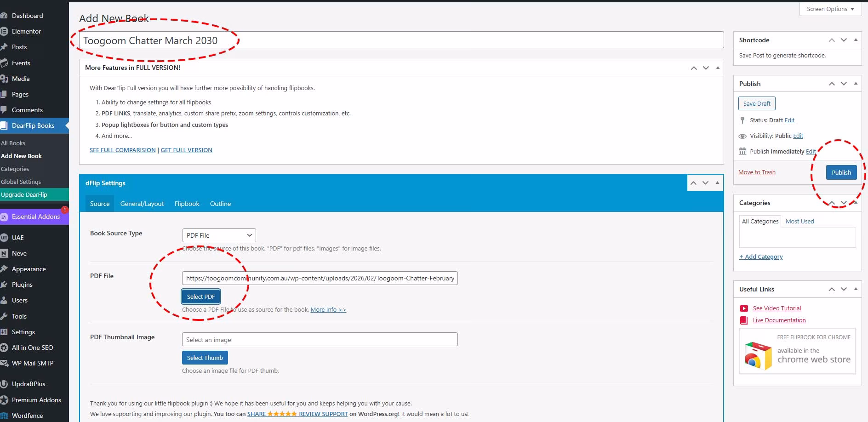Move the Publish panel down

[844, 84]
